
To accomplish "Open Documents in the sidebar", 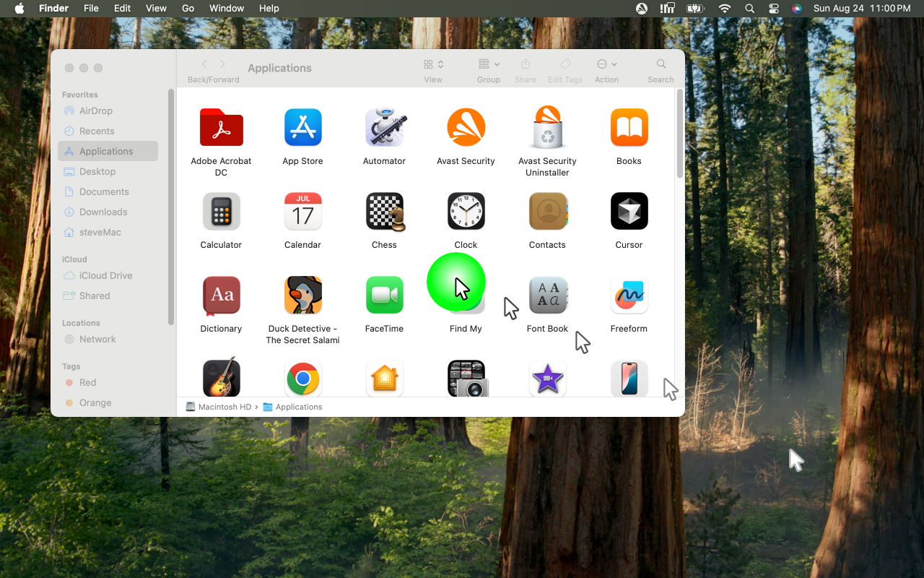I will tap(108, 191).
